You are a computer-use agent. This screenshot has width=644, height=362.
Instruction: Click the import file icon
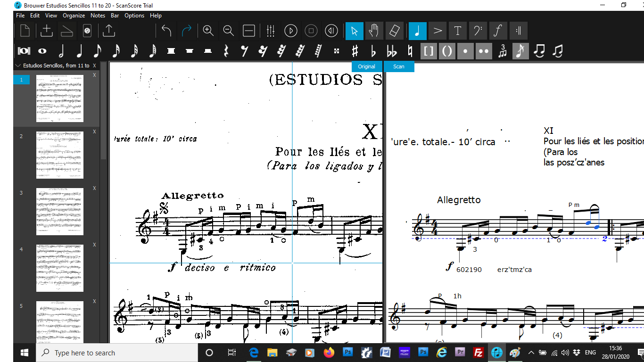47,31
